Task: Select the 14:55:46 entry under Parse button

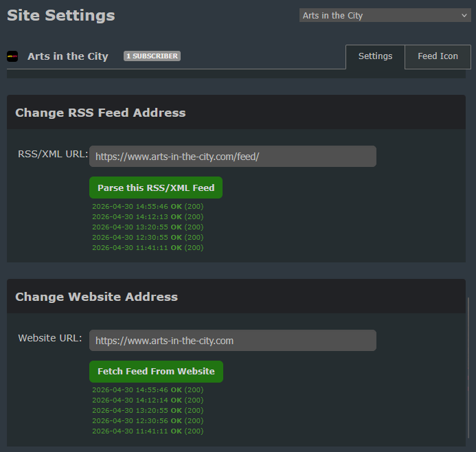Action: pos(148,207)
